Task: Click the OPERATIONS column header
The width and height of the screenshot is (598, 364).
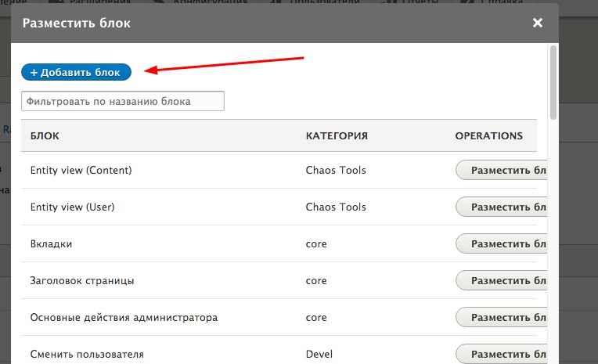Action: pos(489,136)
